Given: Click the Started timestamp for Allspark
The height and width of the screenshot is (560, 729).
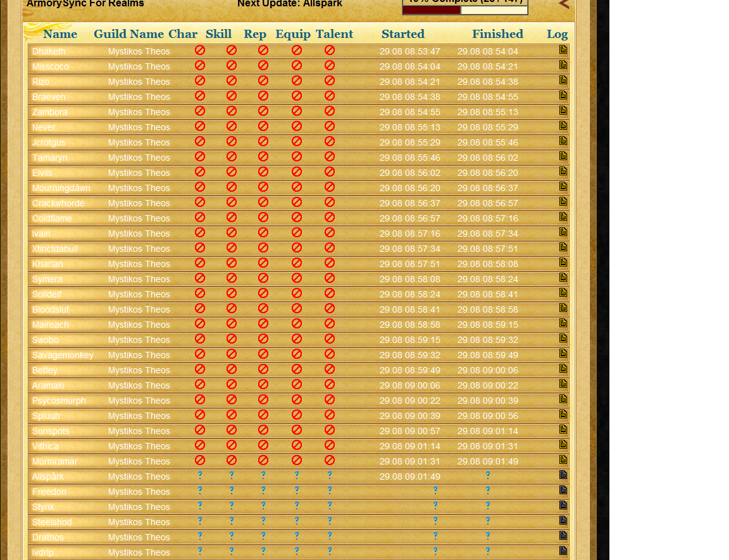Looking at the screenshot, I should (x=409, y=476).
